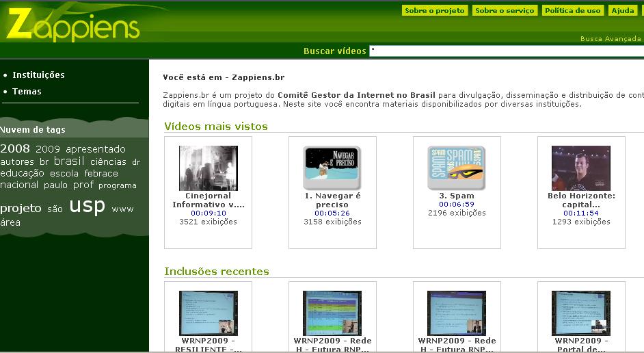
Task: Open Navegar é preciso video thumbnail
Action: pyautogui.click(x=332, y=168)
